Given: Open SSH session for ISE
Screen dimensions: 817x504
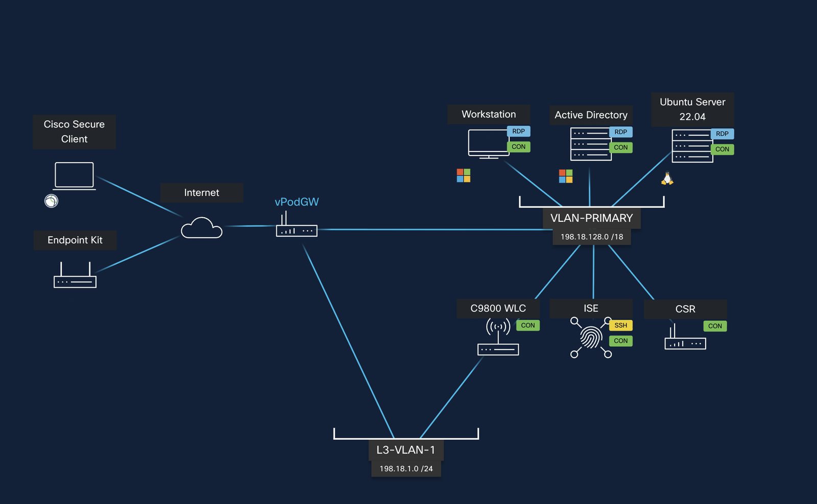Looking at the screenshot, I should click(621, 325).
